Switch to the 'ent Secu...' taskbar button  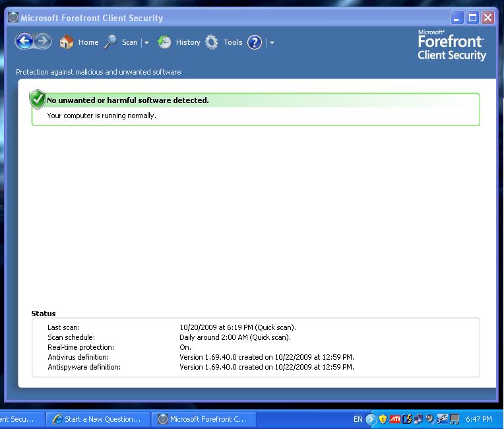pos(22,419)
